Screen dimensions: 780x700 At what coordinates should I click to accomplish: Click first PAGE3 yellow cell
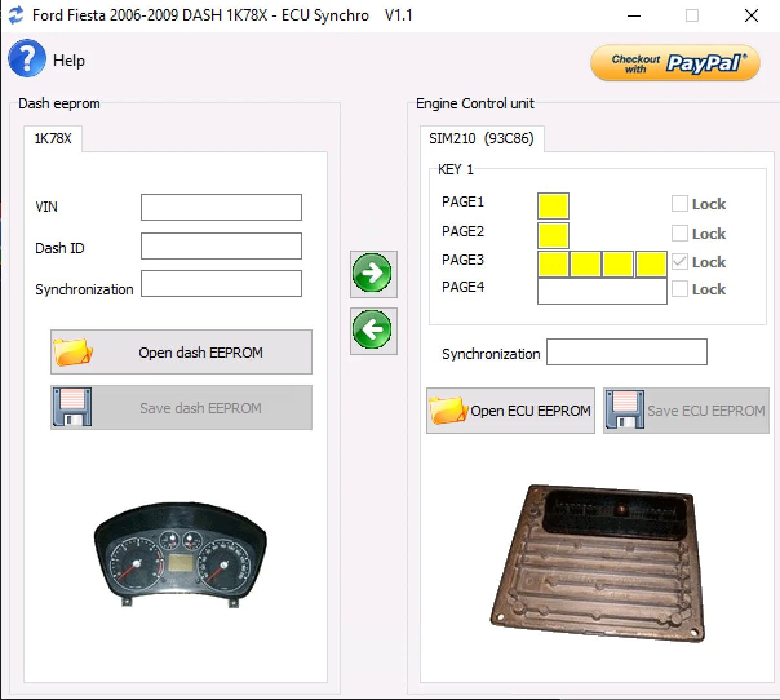click(553, 264)
